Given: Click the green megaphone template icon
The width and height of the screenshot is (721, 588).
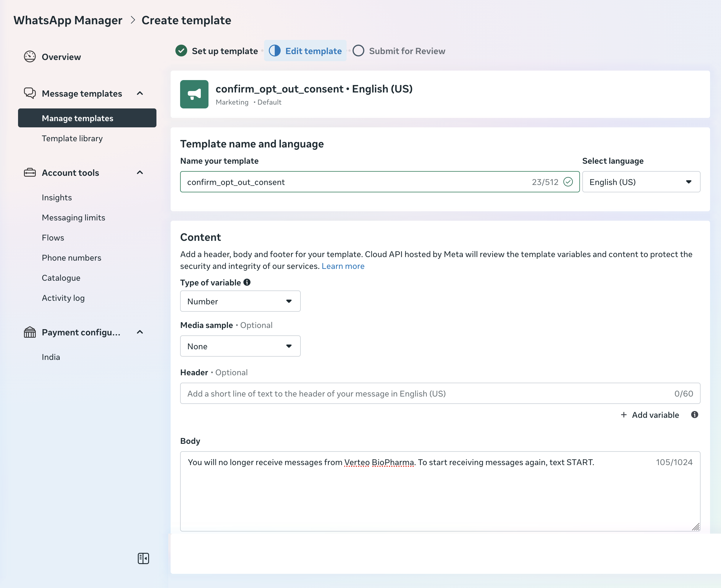Looking at the screenshot, I should click(194, 94).
